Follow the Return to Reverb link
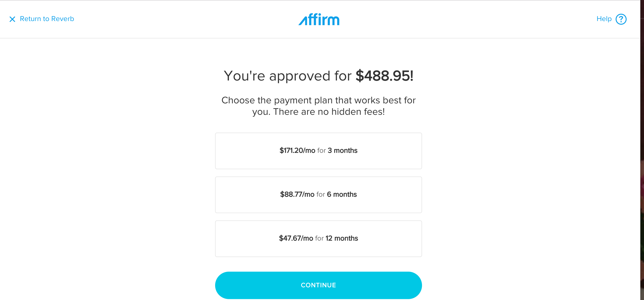Screen dimensions: 644x300 47,19
